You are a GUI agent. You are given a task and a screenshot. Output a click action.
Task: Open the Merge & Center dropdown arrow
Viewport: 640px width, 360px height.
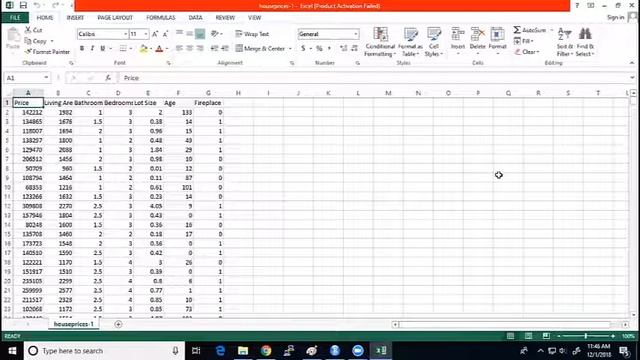[x=290, y=49]
